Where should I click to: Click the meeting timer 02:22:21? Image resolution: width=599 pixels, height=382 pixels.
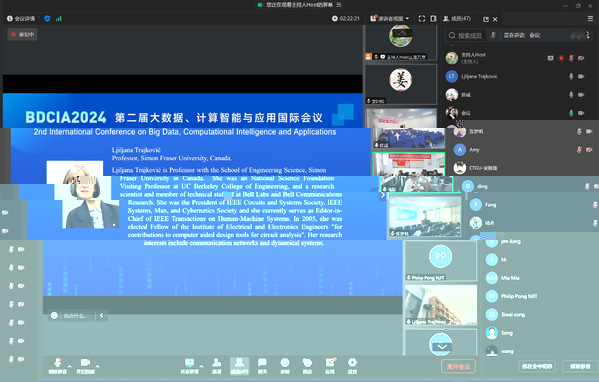point(346,18)
